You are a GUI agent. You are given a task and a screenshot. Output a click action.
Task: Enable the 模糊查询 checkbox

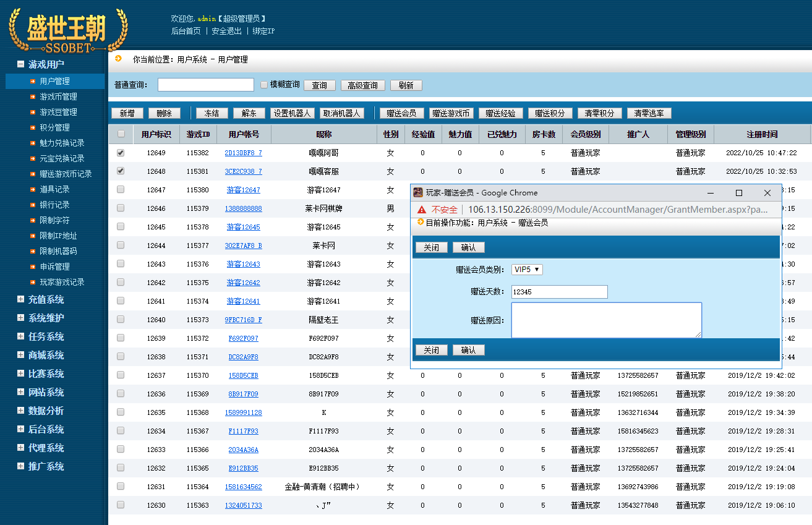click(x=264, y=84)
